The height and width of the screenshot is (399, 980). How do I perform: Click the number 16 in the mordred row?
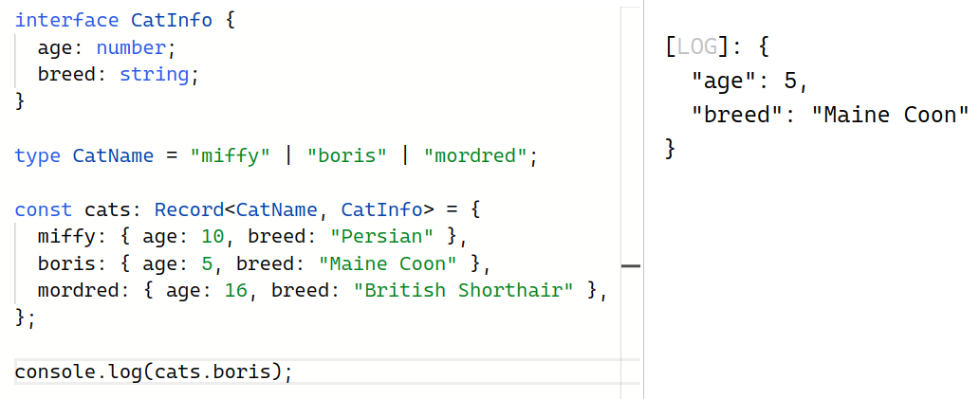point(236,290)
